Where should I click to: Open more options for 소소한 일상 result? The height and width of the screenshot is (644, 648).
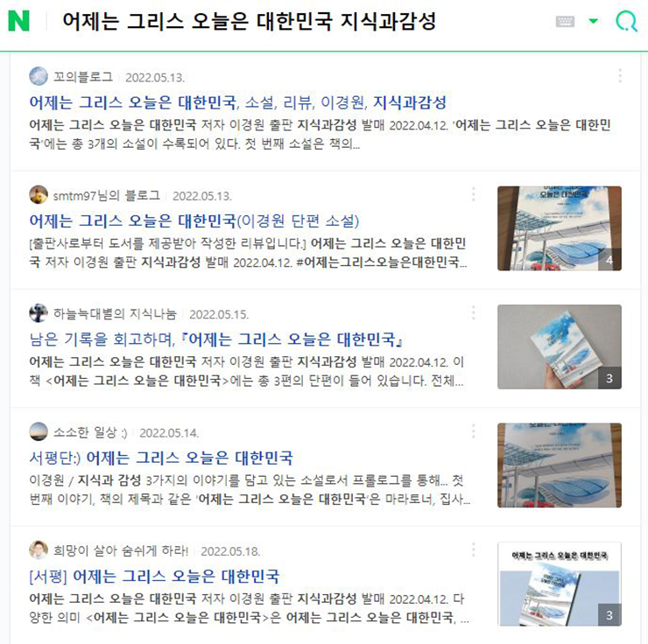[474, 431]
